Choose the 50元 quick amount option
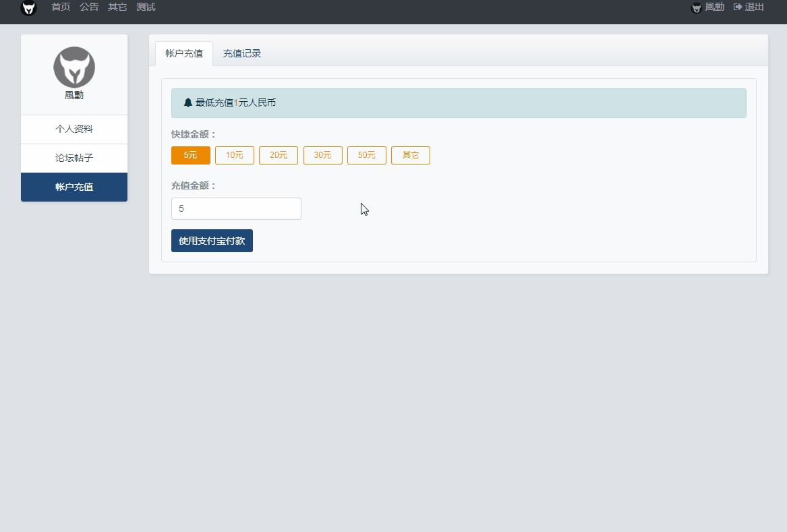 click(367, 155)
